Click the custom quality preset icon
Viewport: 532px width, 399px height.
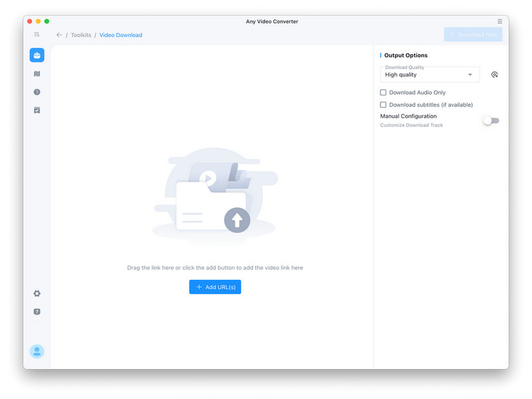pos(494,74)
